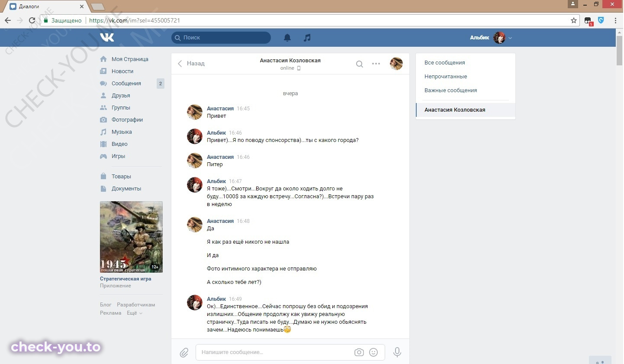Screen dimensions: 624x364
Task: Open the 1945 strategy game ad image
Action: [x=131, y=237]
